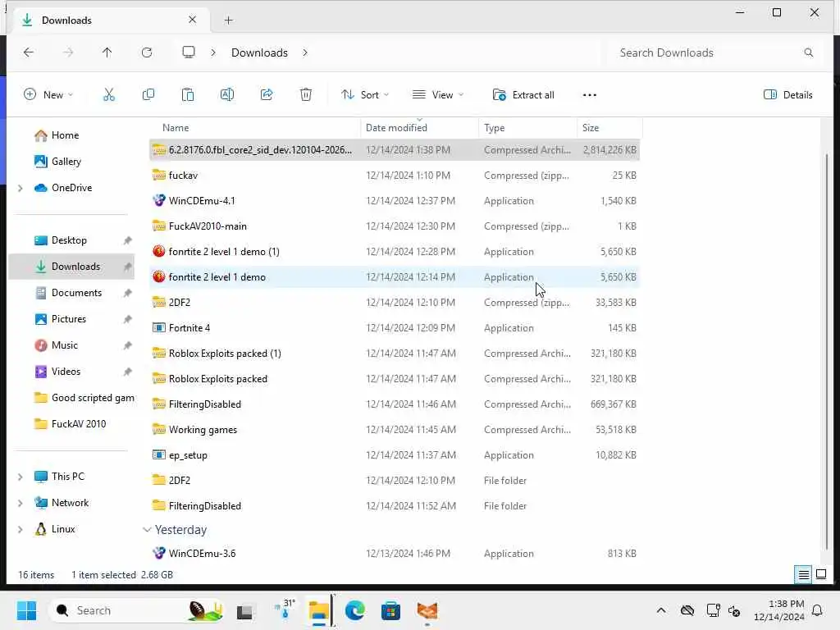Image resolution: width=840 pixels, height=630 pixels.
Task: Open Music in navigation pane
Action: 64,345
